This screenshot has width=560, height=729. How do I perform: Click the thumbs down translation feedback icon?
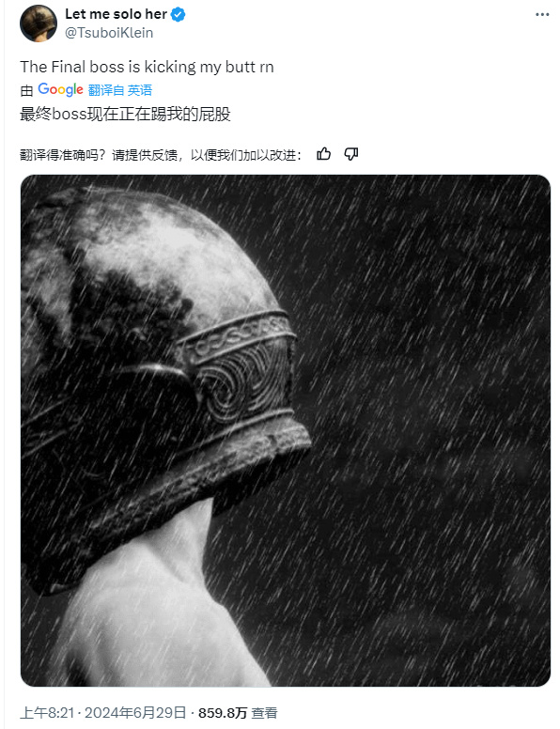(350, 154)
